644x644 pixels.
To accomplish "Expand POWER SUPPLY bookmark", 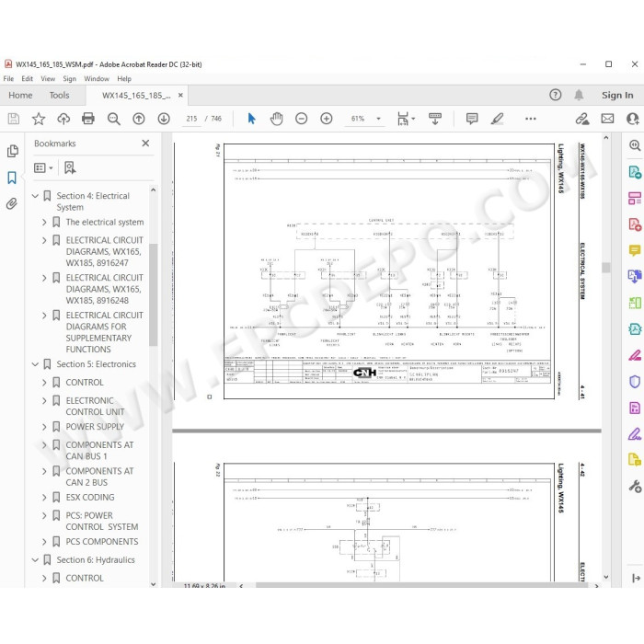I will click(x=44, y=427).
